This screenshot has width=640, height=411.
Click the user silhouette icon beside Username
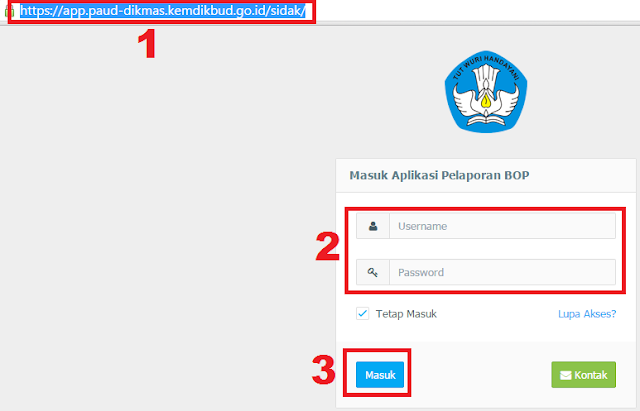point(373,226)
